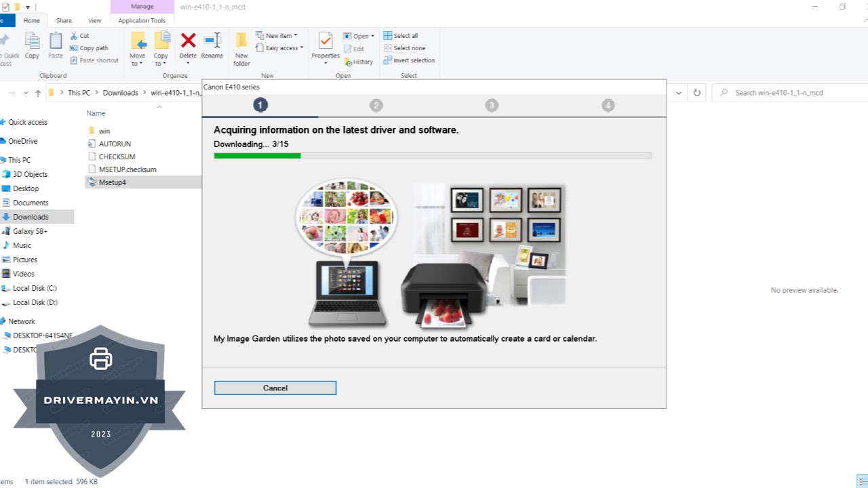This screenshot has width=868, height=488.
Task: Click Select none option
Action: pyautogui.click(x=404, y=48)
